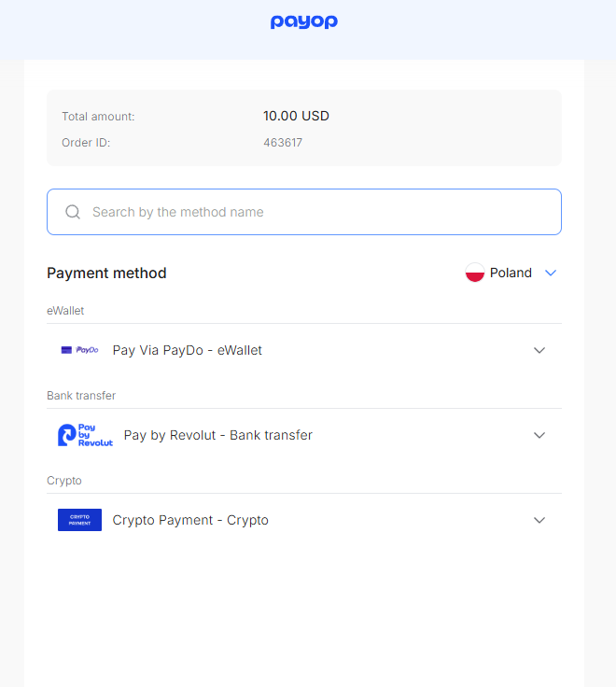Click the Crypto category heading
Image resolution: width=616 pixels, height=687 pixels.
(x=64, y=481)
